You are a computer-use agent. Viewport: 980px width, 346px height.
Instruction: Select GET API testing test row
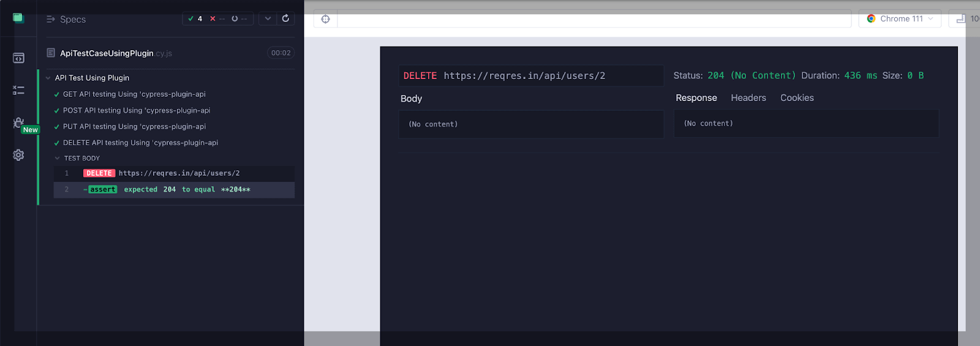167,94
